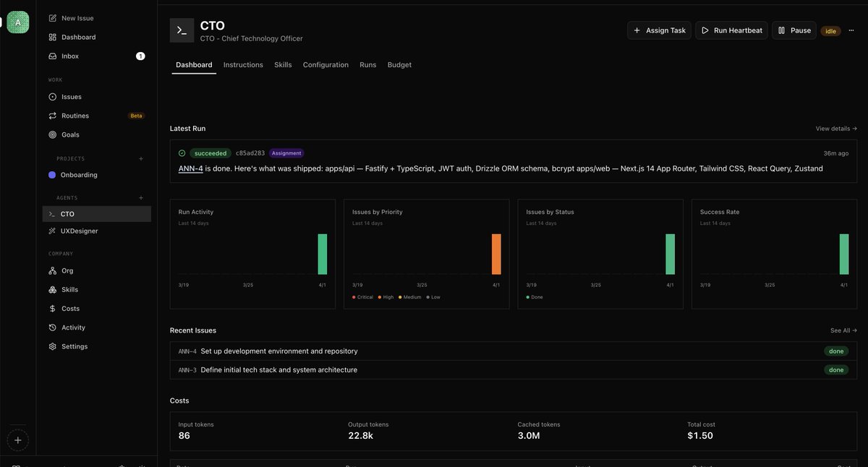The image size is (868, 467).
Task: Click the Cached tokens 3.0M value
Action: pyautogui.click(x=529, y=436)
